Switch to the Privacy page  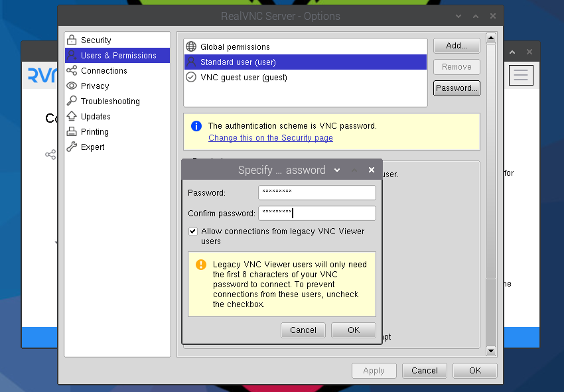[x=117, y=86]
